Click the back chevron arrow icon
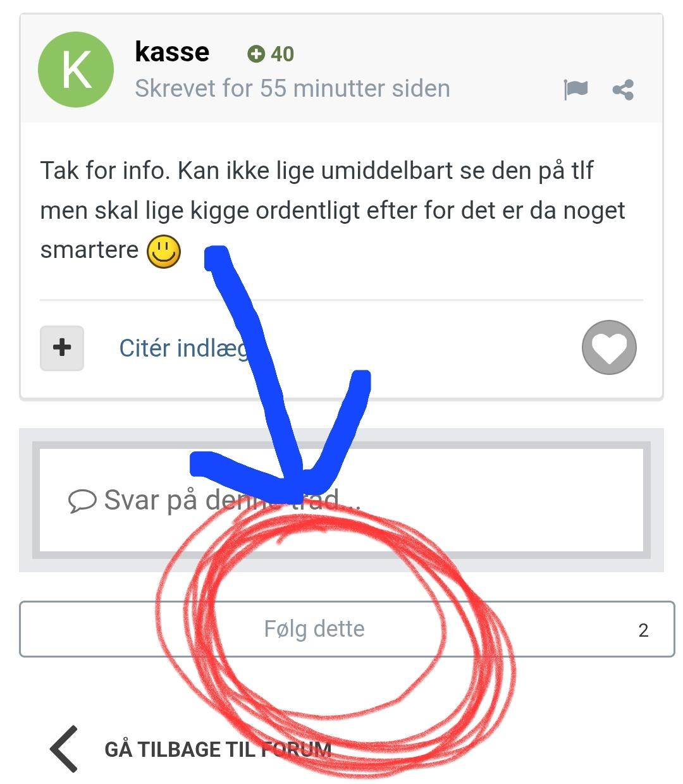Viewport: 683px width, 784px height. point(65,749)
